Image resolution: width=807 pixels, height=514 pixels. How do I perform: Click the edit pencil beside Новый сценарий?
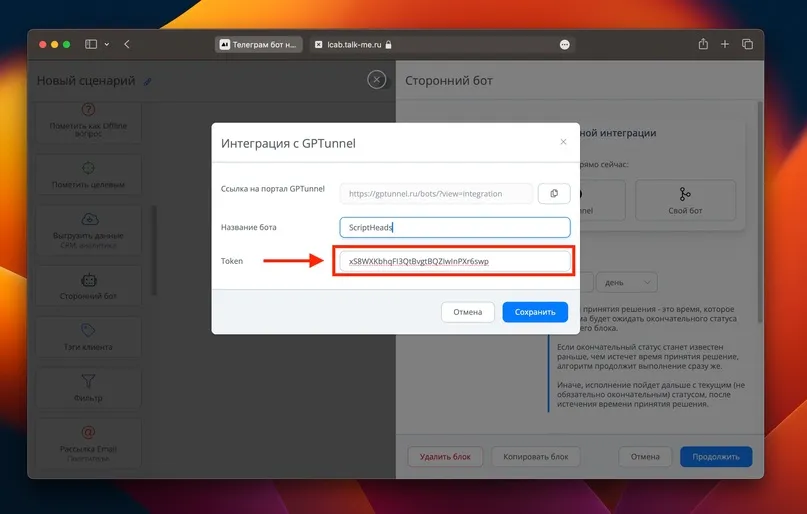[148, 81]
